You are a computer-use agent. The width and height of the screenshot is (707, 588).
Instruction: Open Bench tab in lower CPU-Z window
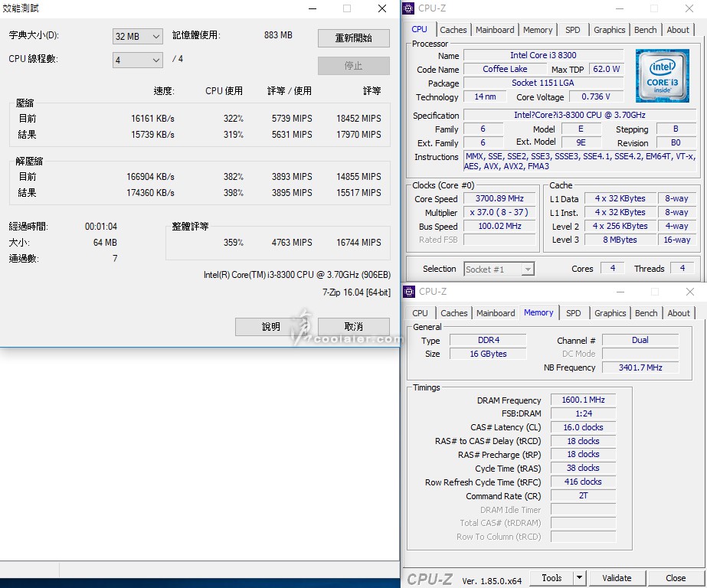click(646, 313)
